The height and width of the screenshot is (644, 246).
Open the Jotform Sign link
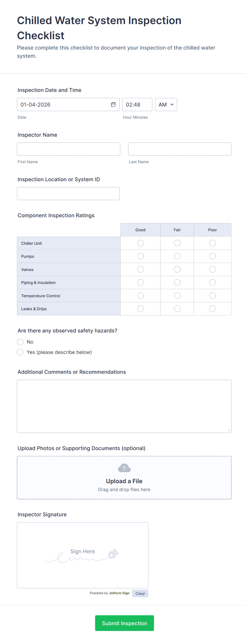119,593
